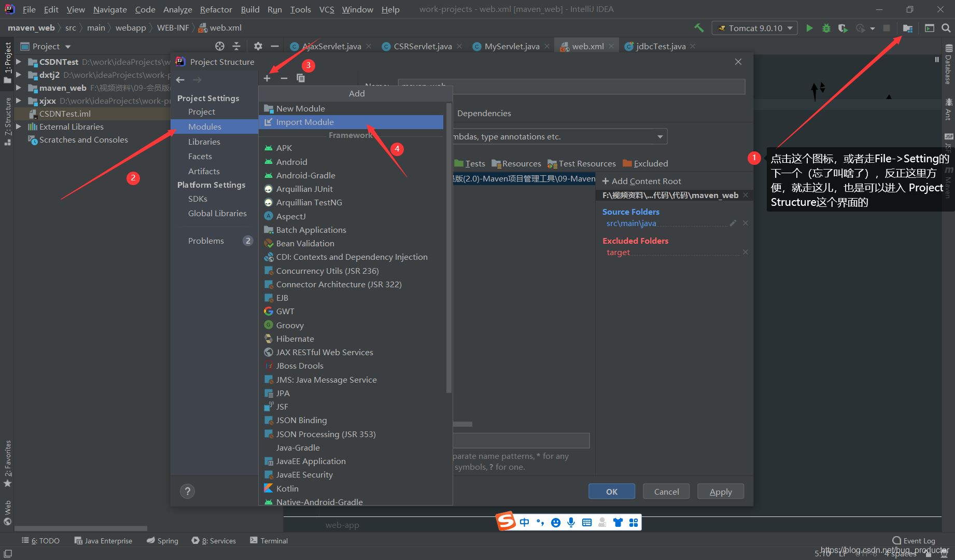
Task: Edit the src\main\java source folder properties
Action: click(733, 223)
